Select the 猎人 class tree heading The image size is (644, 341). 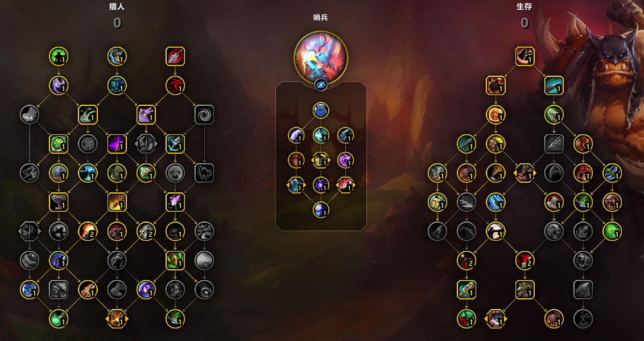coord(117,7)
